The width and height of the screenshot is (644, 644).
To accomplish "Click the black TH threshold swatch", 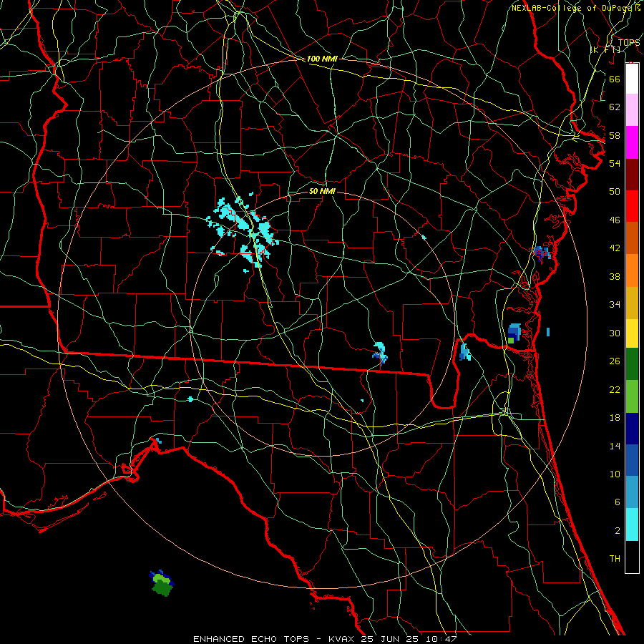I will (x=632, y=557).
